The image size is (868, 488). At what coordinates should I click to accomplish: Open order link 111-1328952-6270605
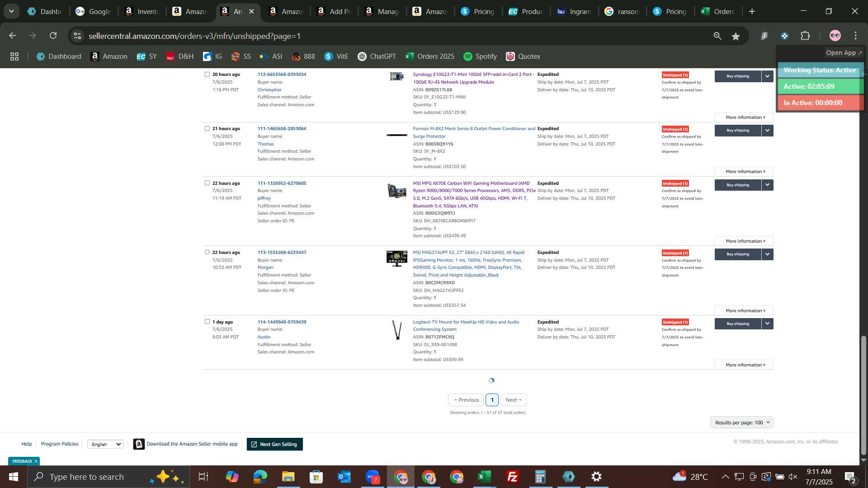point(282,183)
